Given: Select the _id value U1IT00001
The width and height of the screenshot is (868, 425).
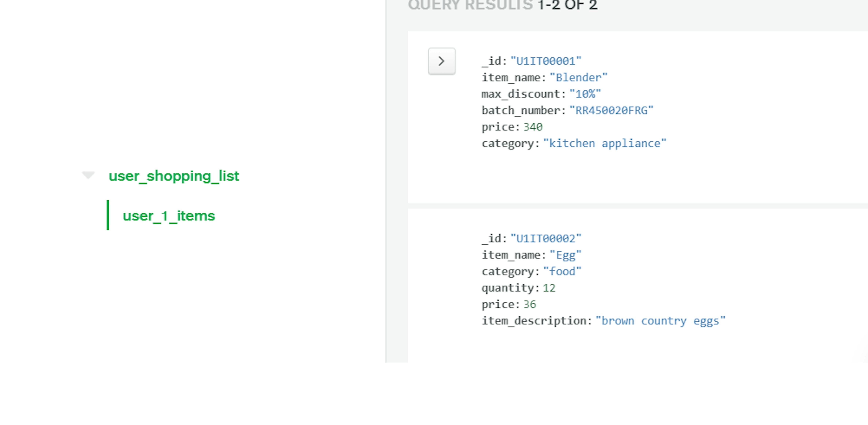Looking at the screenshot, I should point(545,61).
